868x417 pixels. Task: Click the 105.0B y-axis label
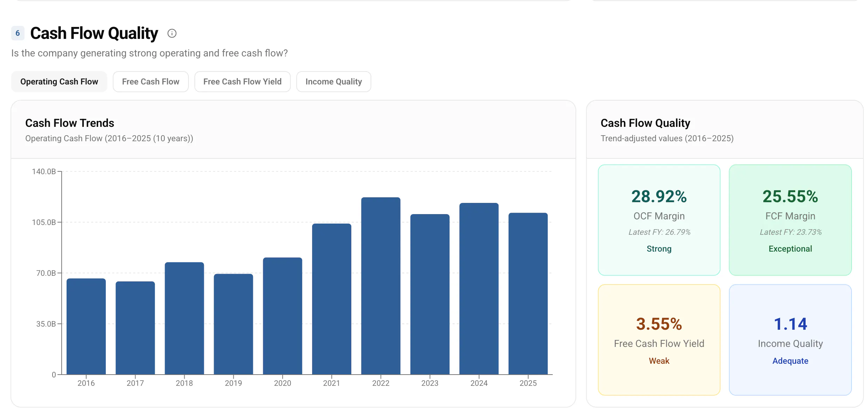click(x=44, y=222)
